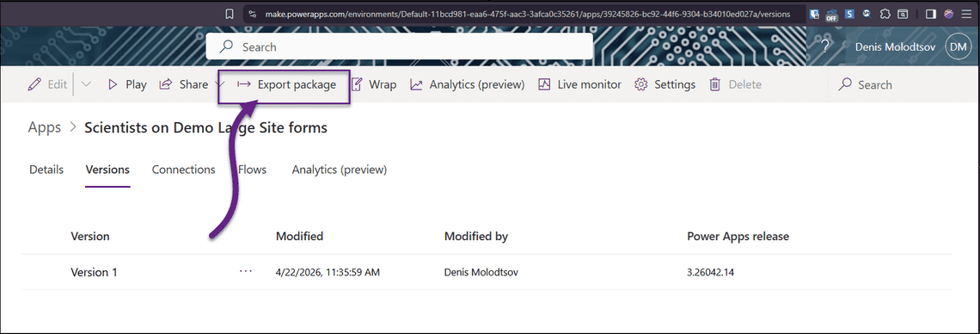Screen dimensions: 980x334
Task: Open the Help question mark icon
Action: 825,46
